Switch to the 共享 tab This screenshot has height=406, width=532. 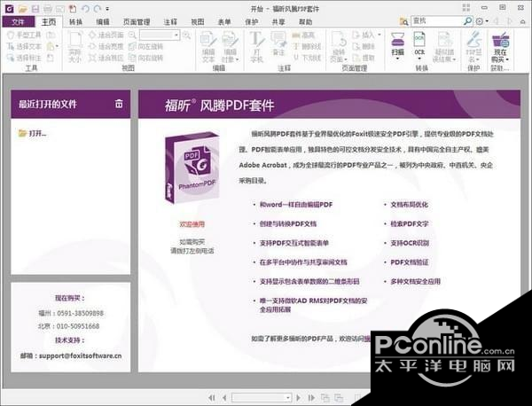[x=278, y=21]
